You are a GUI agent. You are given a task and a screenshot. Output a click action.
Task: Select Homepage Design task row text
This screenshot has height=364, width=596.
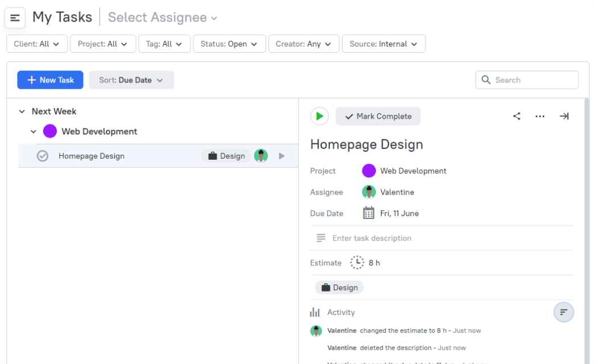click(92, 156)
